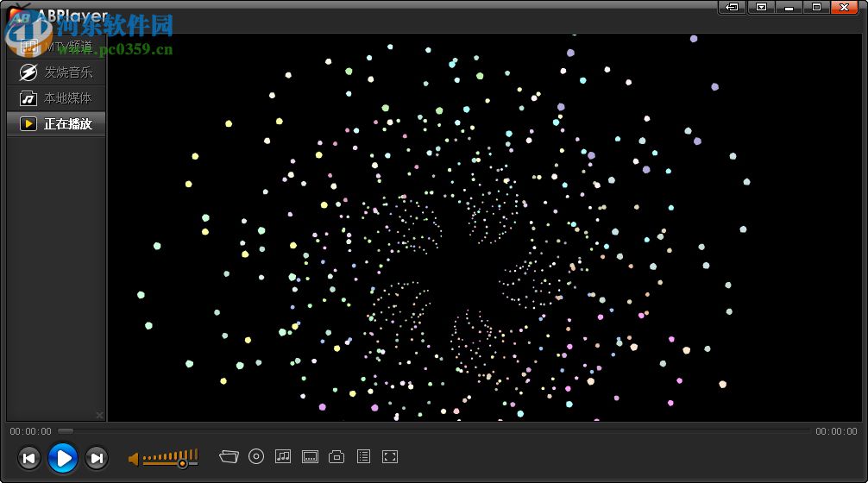The image size is (868, 483).
Task: Skip to the next track
Action: 97,458
